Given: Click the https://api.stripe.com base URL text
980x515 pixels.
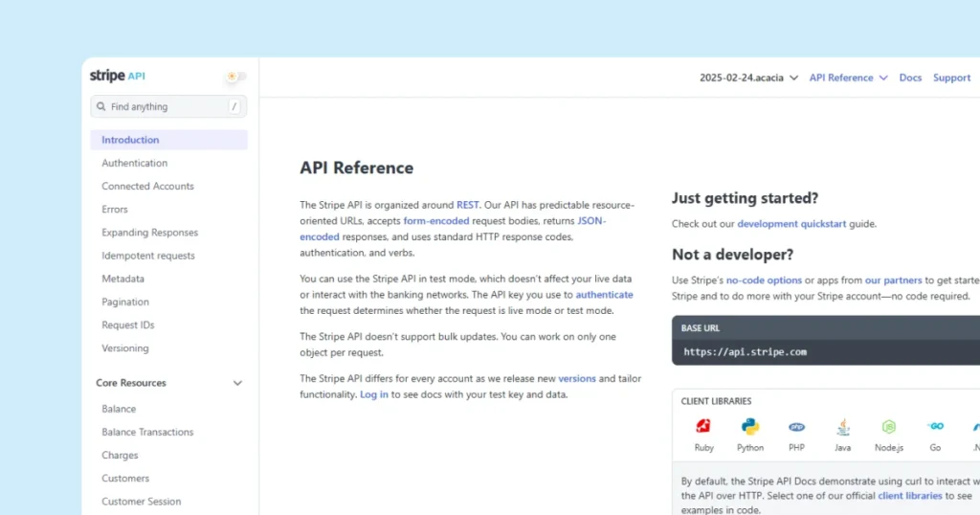Looking at the screenshot, I should pyautogui.click(x=745, y=352).
